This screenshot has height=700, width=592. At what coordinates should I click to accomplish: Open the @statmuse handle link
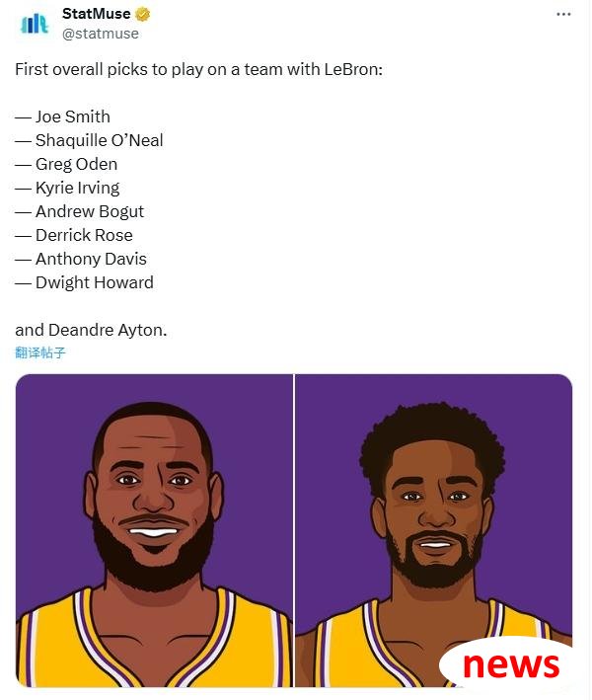click(x=101, y=34)
